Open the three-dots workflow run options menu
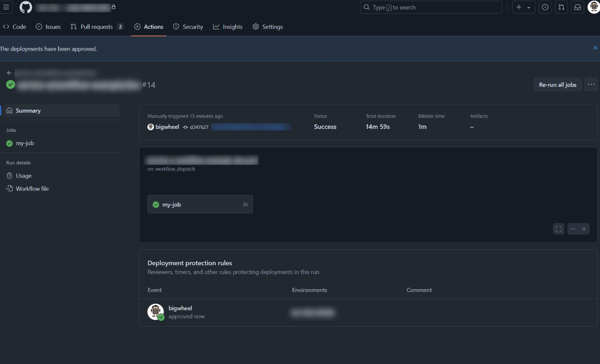The image size is (600, 364). tap(591, 84)
